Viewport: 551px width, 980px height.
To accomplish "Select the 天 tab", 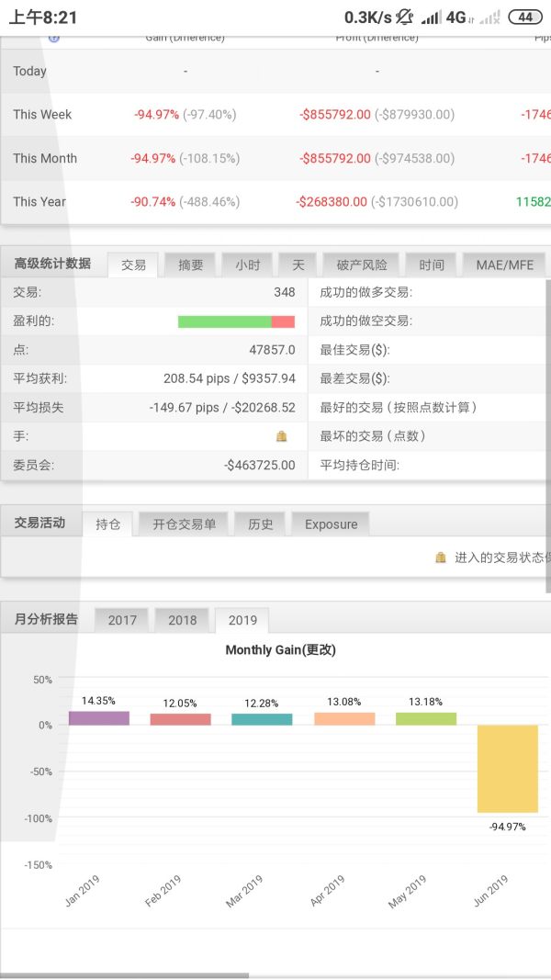I will [298, 265].
